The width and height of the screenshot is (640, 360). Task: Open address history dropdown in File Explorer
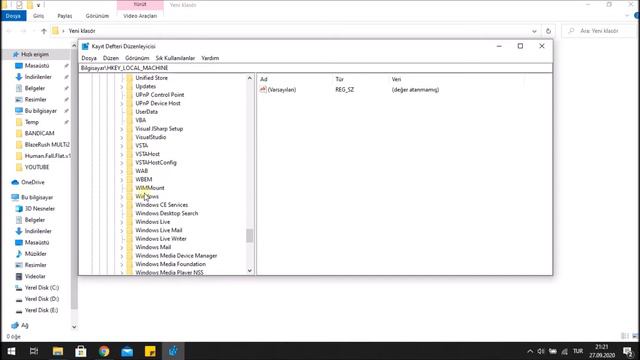coord(534,31)
